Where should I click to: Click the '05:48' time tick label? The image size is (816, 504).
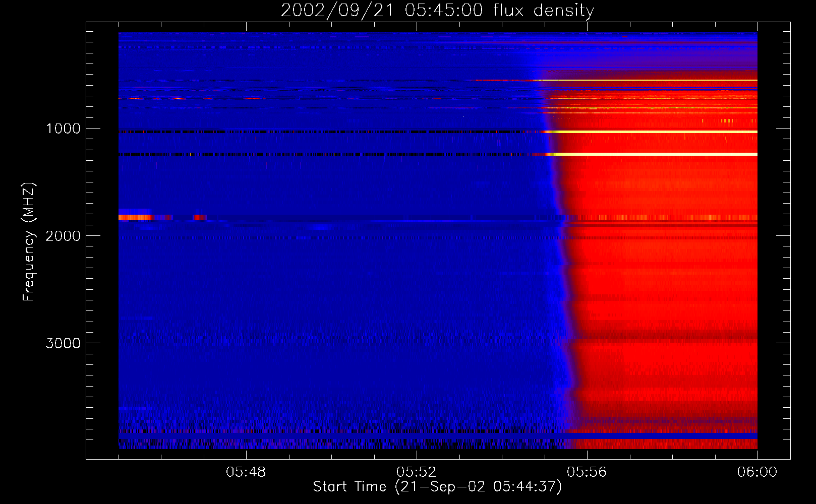pos(246,472)
